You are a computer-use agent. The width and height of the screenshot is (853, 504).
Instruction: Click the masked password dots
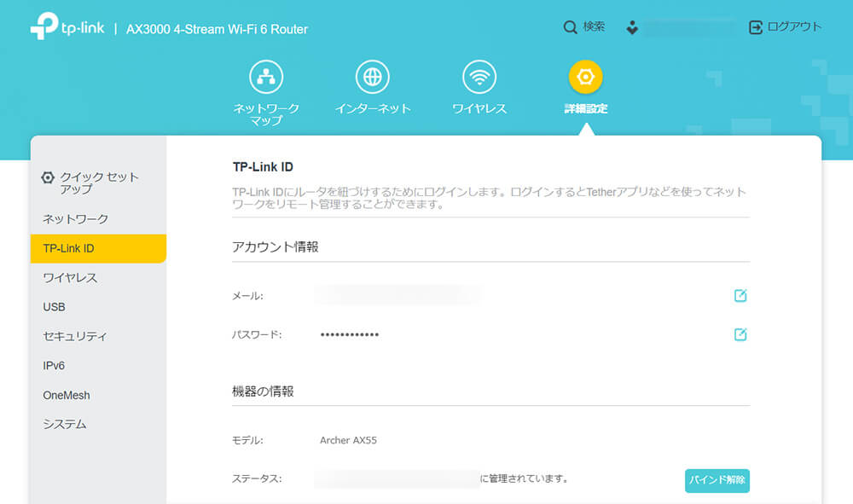pyautogui.click(x=349, y=335)
